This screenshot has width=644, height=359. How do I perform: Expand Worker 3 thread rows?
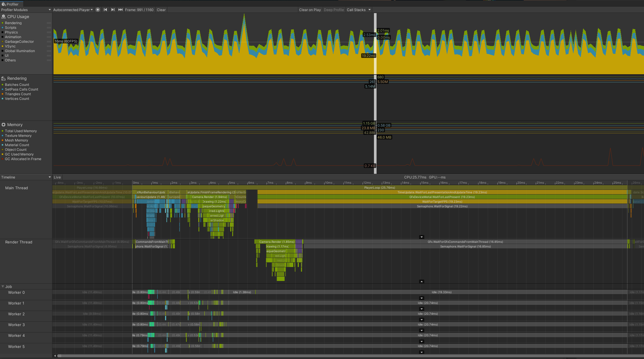click(x=421, y=330)
